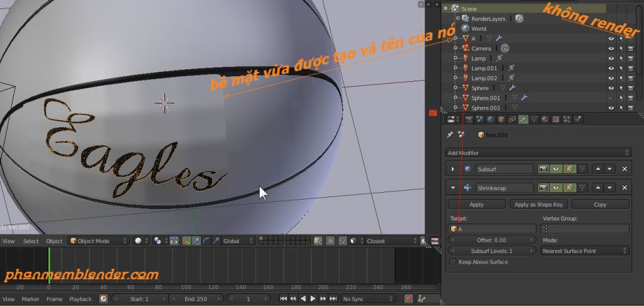Toggle Subsurf modifier viewport eye button
This screenshot has height=306, width=644.
click(555, 169)
